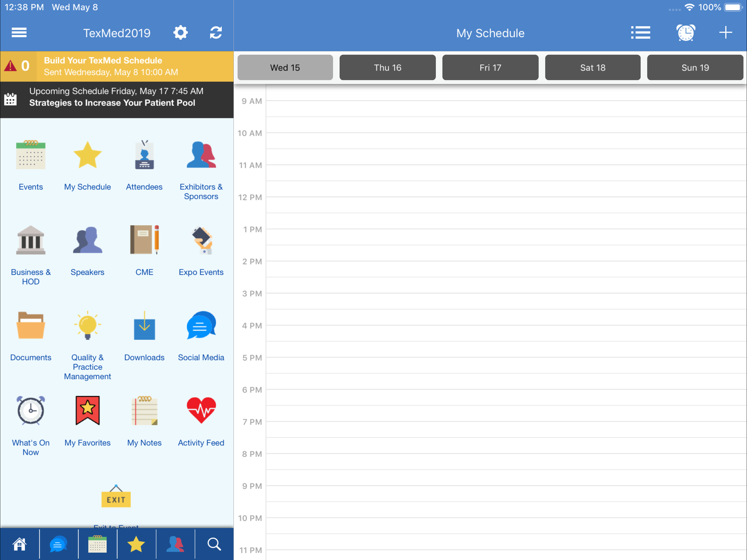747x560 pixels.
Task: Tap the 12:38 PM clock in status bar
Action: (24, 7)
